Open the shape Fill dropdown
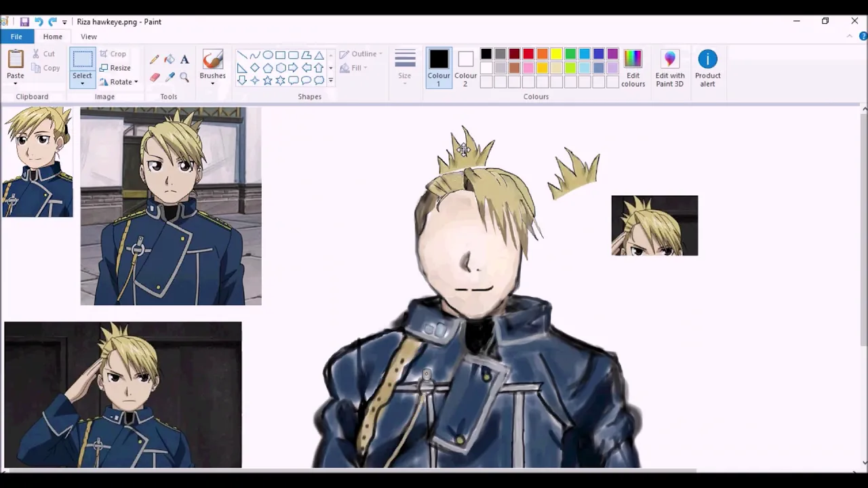This screenshot has height=488, width=868. pyautogui.click(x=354, y=68)
